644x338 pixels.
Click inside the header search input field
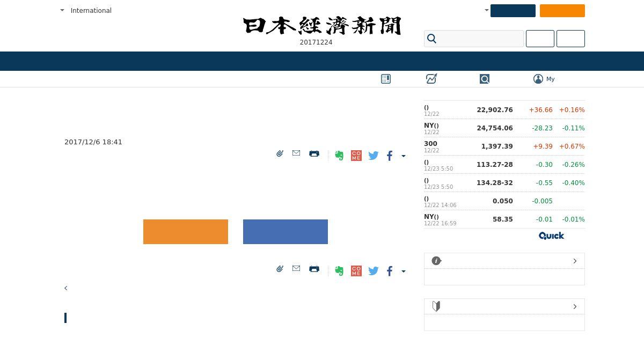point(480,39)
